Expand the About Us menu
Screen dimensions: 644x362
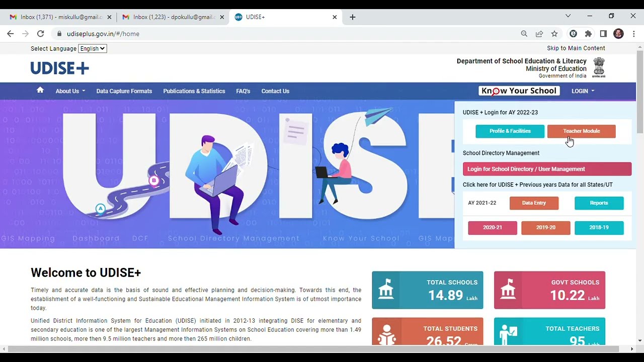70,91
